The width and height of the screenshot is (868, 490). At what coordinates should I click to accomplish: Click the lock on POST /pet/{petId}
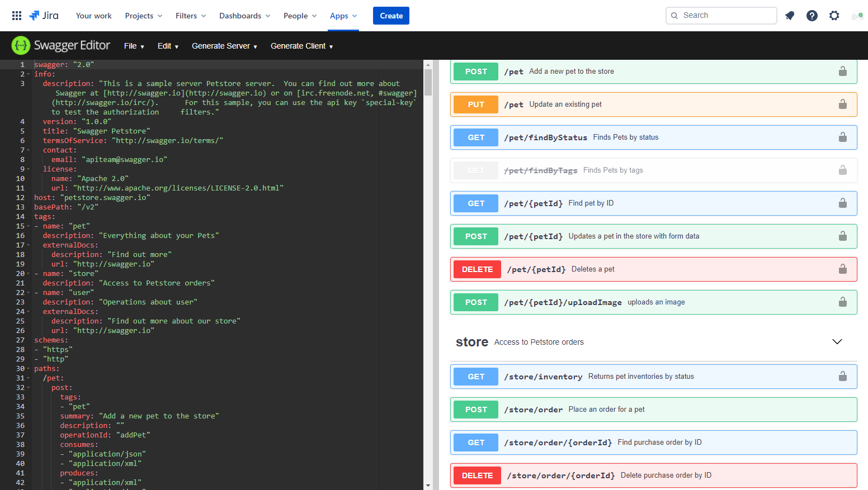(x=843, y=236)
